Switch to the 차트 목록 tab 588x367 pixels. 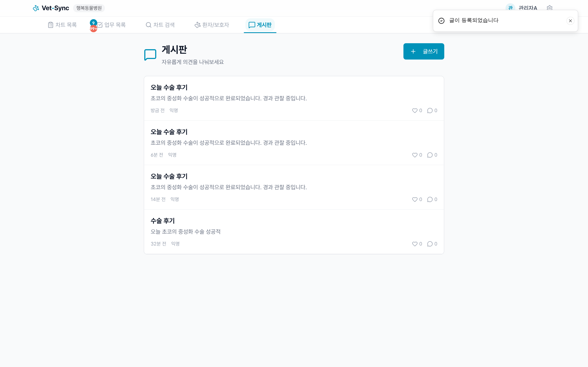62,25
